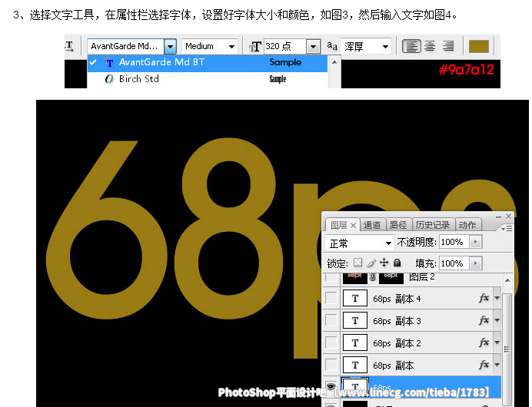Expand the anti-aliasing 浑厚 dropdown
The image size is (532, 407).
(385, 46)
